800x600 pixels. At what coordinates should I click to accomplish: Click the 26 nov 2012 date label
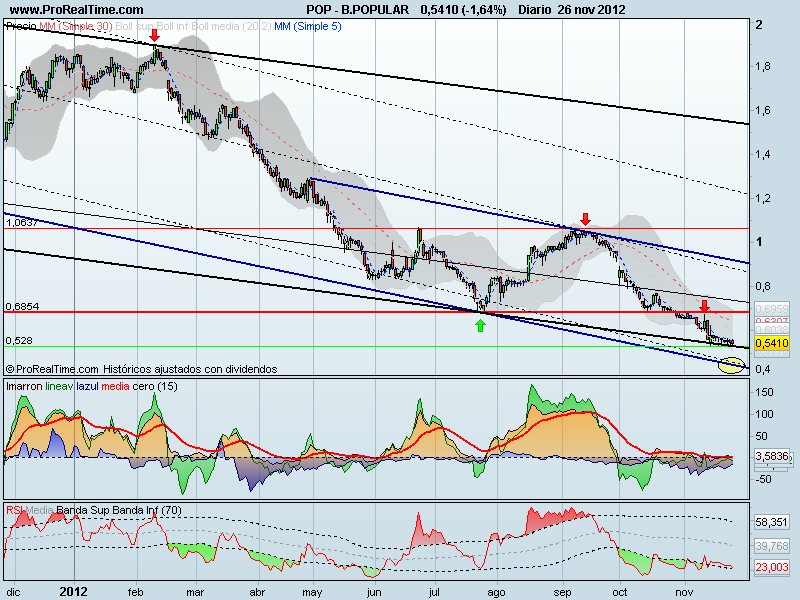click(592, 9)
